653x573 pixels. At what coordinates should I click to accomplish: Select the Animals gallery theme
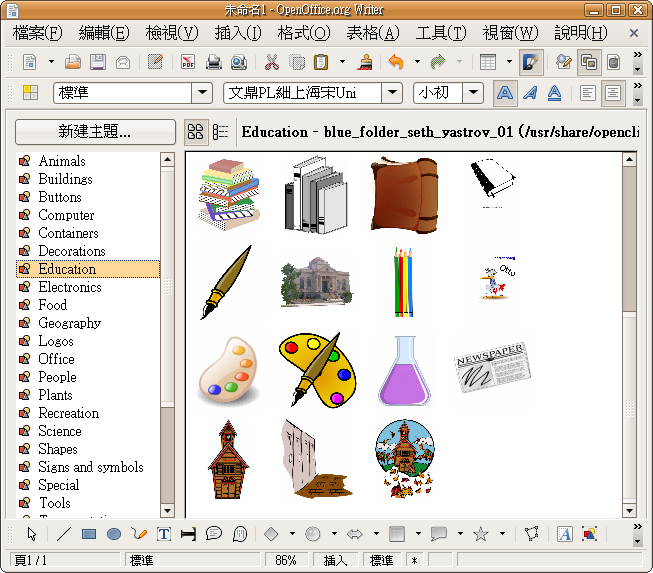click(x=62, y=161)
